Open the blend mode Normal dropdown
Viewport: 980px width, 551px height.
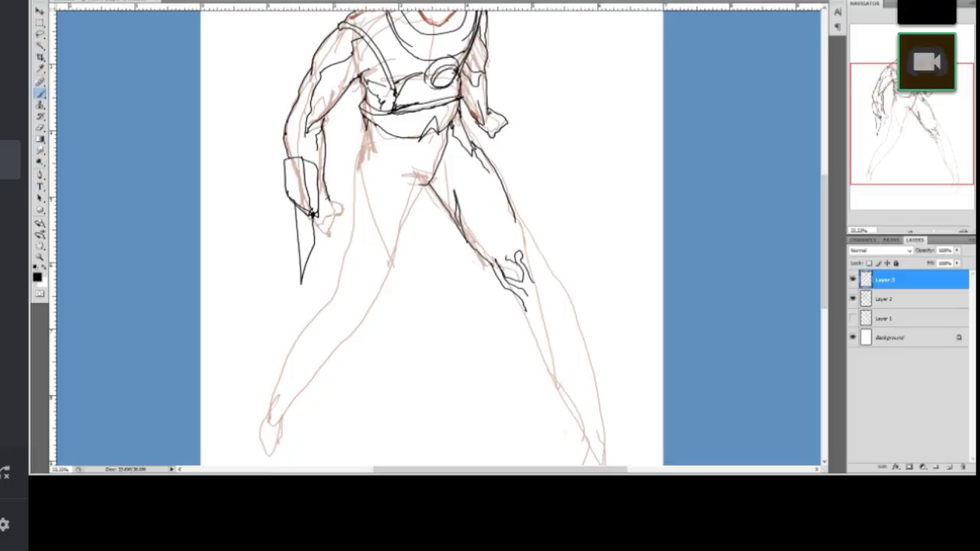coord(880,250)
